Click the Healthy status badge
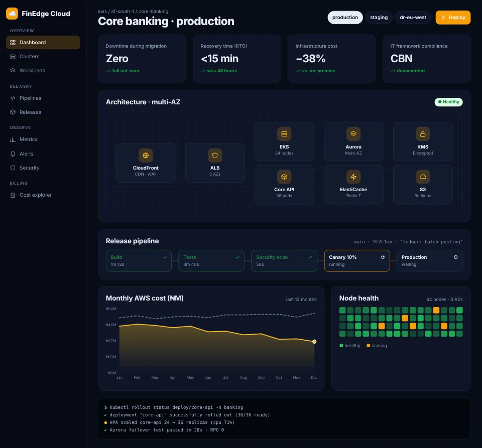 448,102
